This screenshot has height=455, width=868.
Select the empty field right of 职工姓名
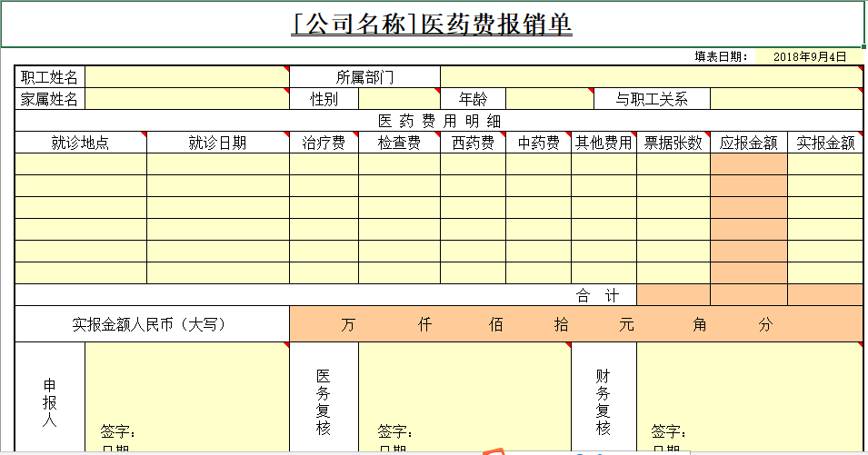(x=186, y=77)
